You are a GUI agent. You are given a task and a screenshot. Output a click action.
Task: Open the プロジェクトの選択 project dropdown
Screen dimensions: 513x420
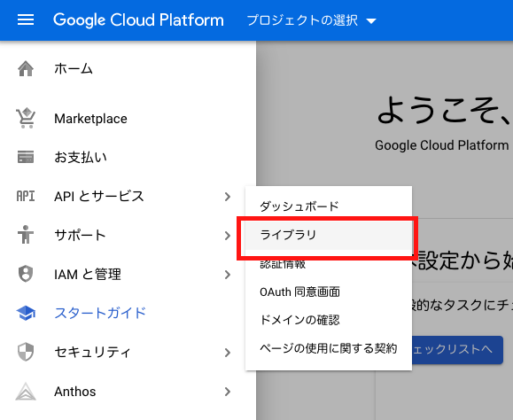pyautogui.click(x=312, y=20)
